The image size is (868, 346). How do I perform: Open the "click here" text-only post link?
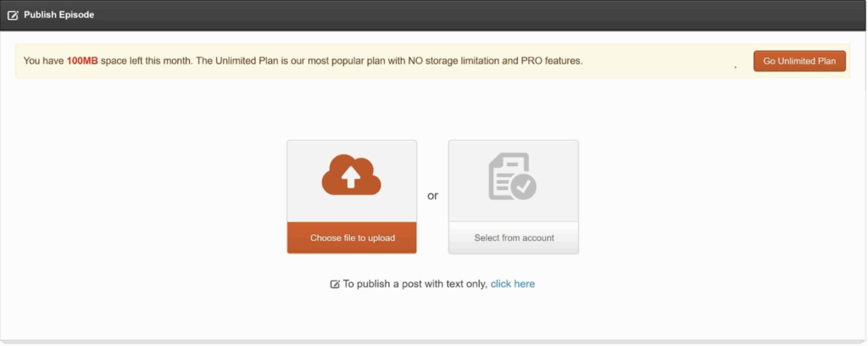[x=512, y=284]
